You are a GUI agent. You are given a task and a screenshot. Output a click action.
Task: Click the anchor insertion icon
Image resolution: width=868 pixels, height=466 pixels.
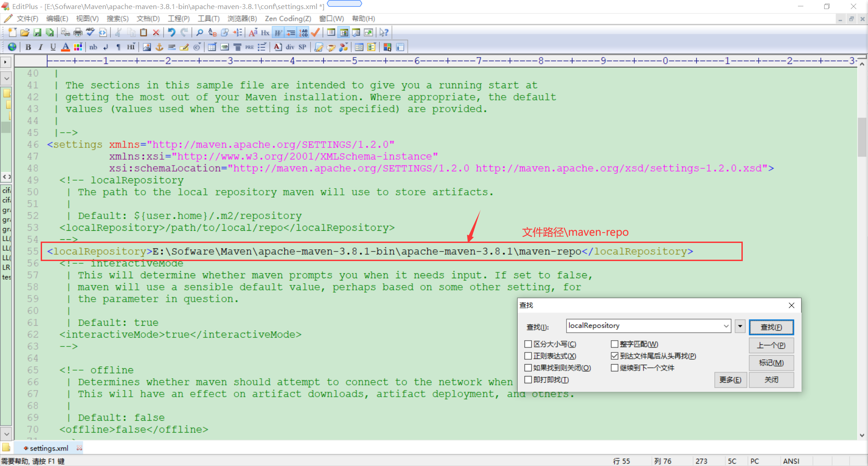click(x=159, y=47)
